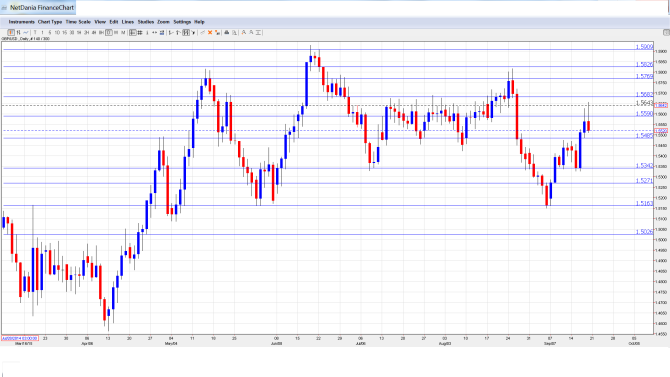Open the Chart Type menu

point(50,22)
